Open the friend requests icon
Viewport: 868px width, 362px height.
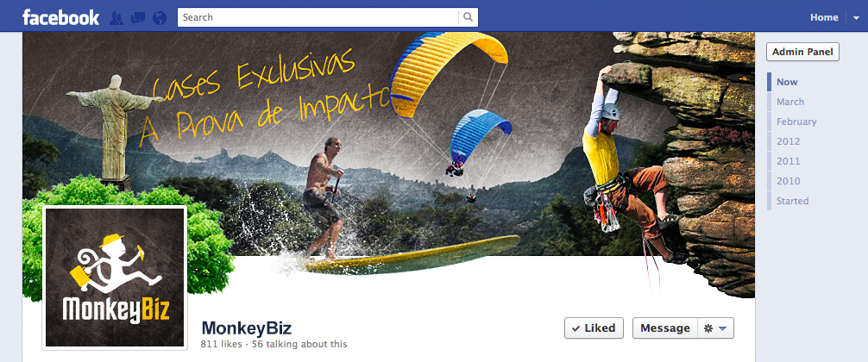[x=116, y=18]
